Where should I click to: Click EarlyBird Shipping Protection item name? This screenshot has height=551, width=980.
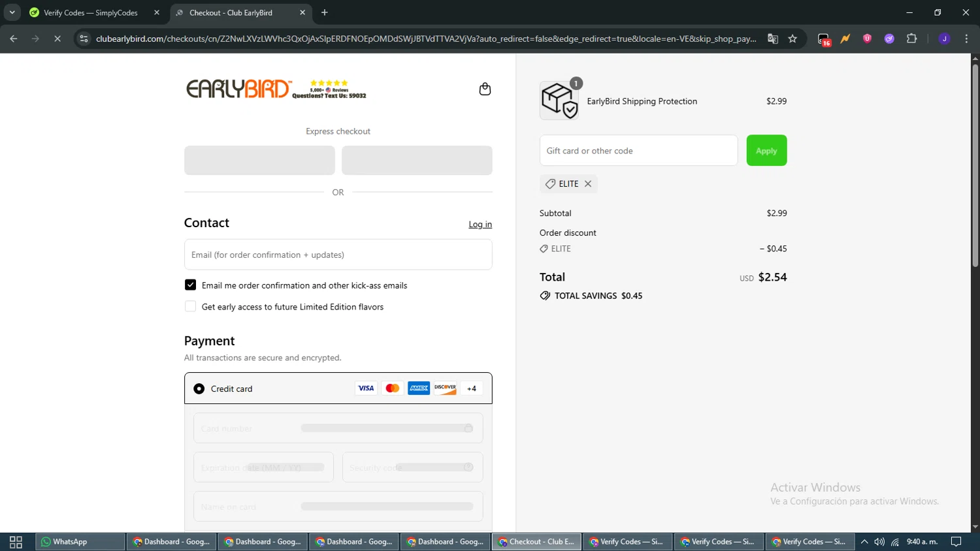(642, 101)
